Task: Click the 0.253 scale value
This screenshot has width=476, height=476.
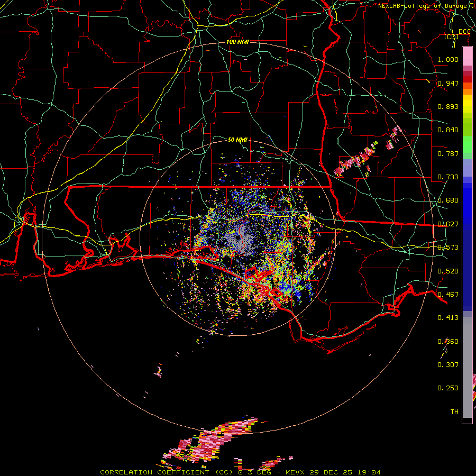Action: (448, 388)
